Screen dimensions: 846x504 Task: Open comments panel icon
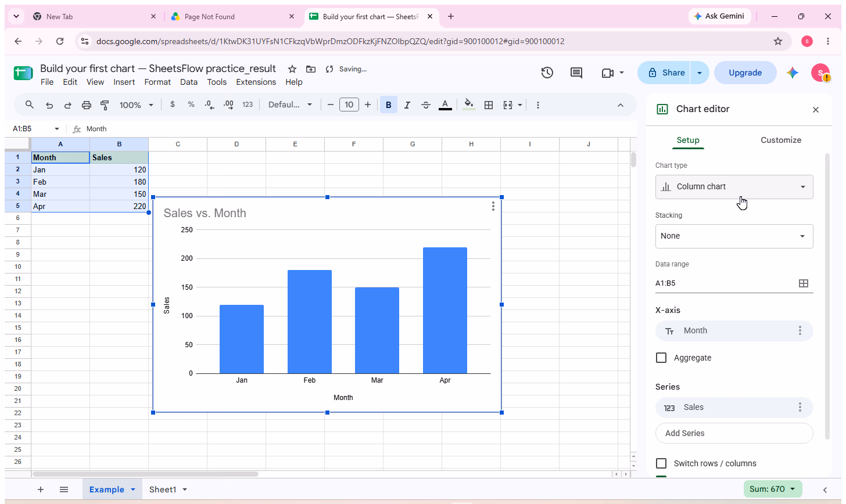(576, 73)
